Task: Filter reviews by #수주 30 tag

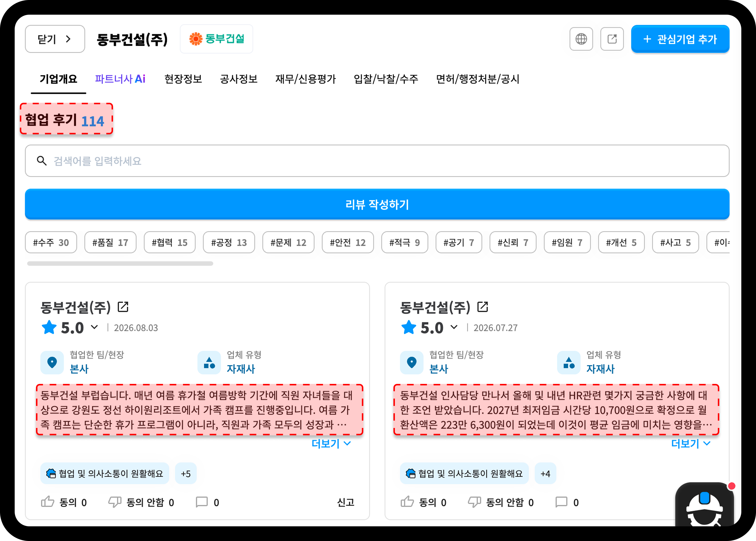Action: [51, 242]
